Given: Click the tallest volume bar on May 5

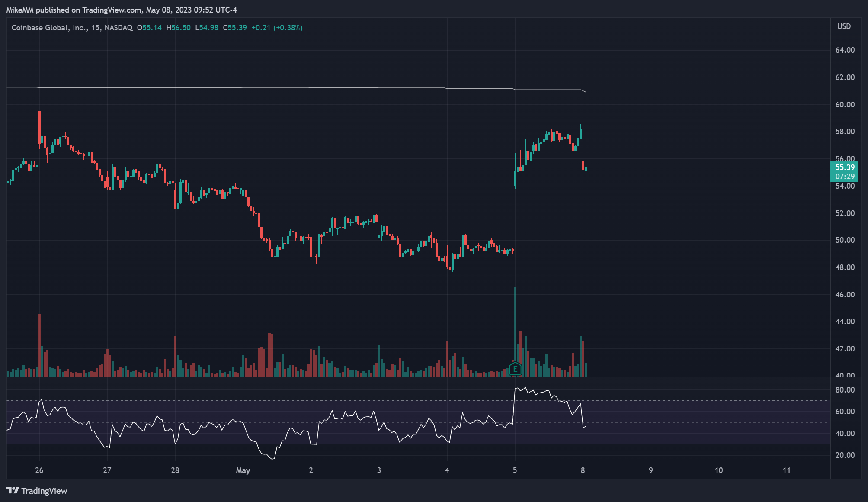Looking at the screenshot, I should (515, 332).
